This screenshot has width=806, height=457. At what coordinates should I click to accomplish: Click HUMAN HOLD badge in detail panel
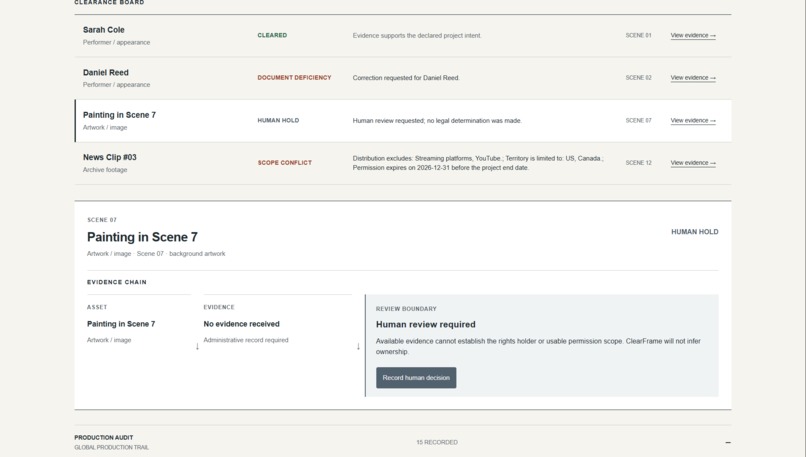pyautogui.click(x=694, y=232)
